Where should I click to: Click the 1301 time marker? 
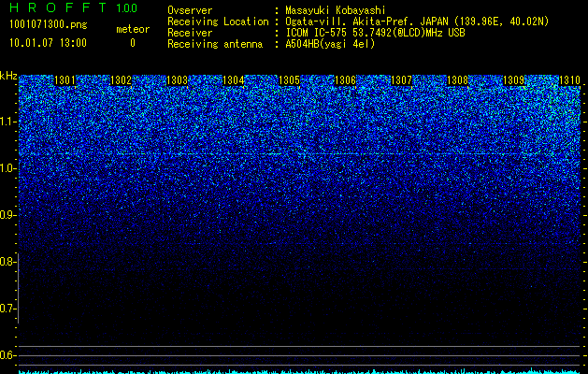(x=65, y=80)
